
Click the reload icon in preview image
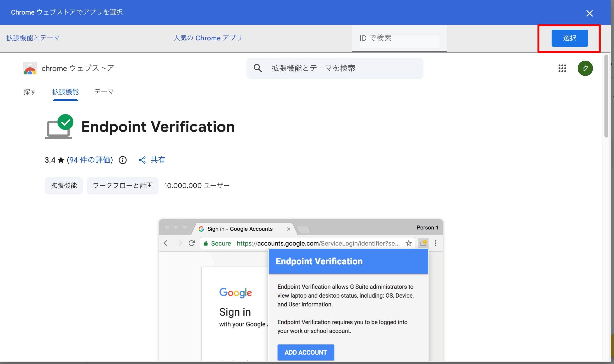pos(192,243)
